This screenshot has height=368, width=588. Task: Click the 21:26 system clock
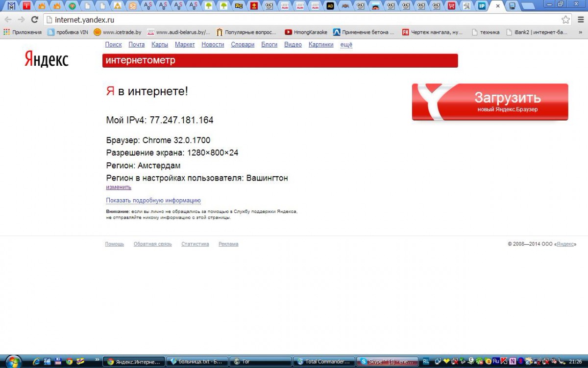(575, 362)
